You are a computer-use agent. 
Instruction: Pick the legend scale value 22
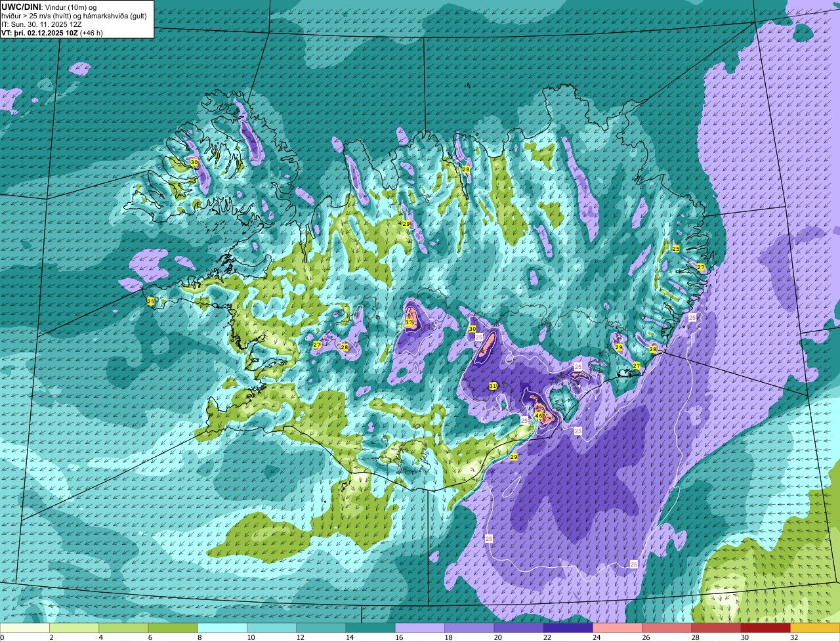tap(547, 637)
